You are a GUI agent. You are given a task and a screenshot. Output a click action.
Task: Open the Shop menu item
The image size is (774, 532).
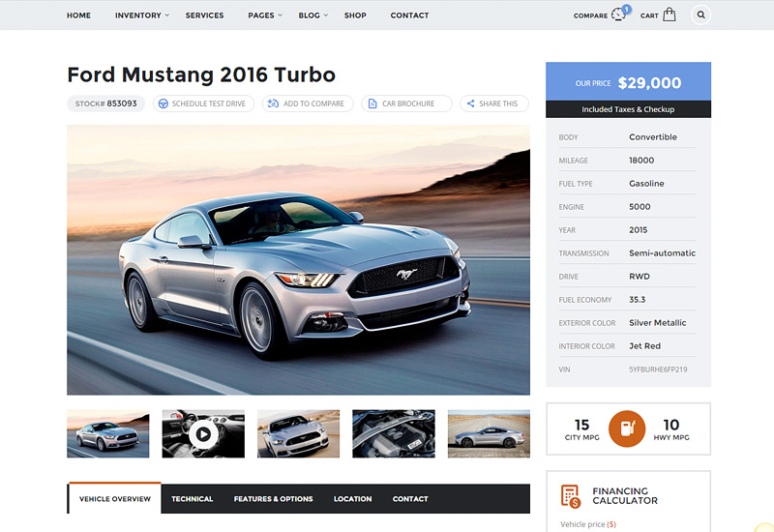coord(355,15)
